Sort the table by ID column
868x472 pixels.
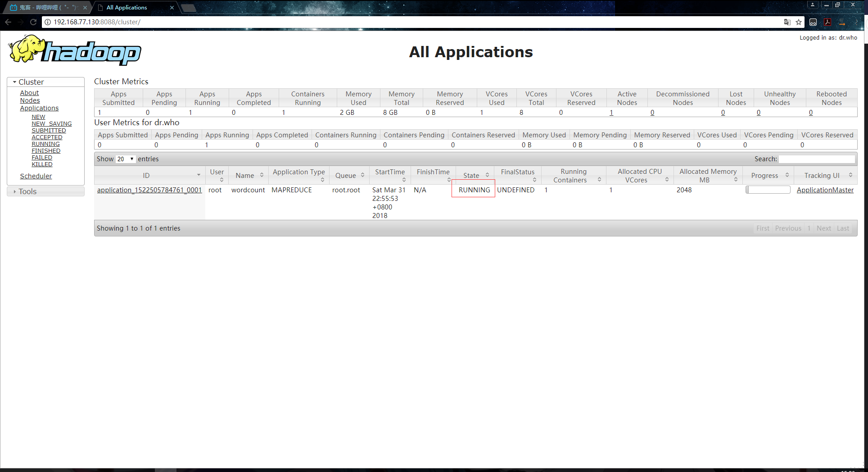(x=149, y=175)
